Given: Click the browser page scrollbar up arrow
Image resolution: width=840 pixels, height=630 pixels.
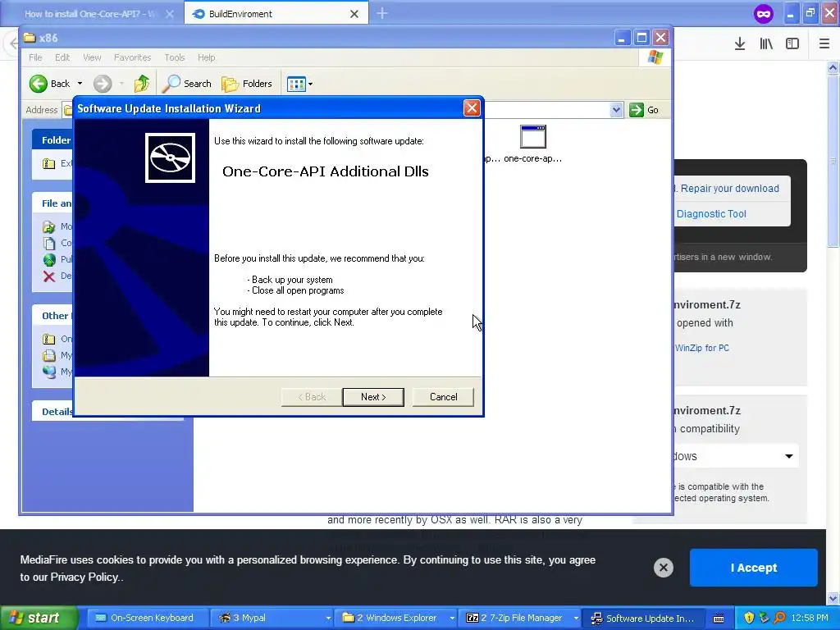Looking at the screenshot, I should 833,67.
